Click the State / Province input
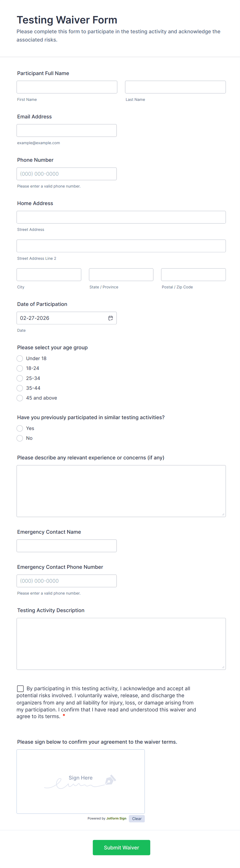The image size is (240, 868). tap(121, 275)
